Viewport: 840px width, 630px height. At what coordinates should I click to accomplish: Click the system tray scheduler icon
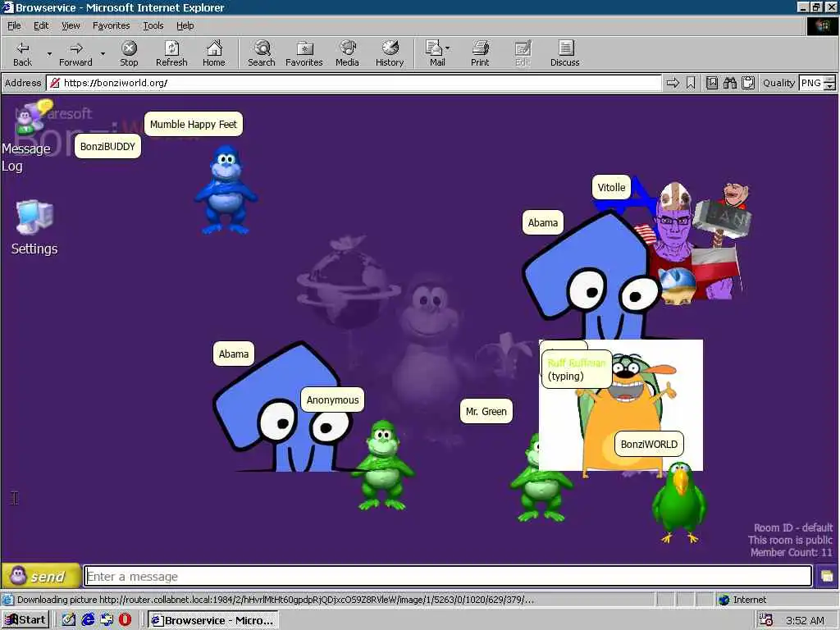[x=766, y=620]
